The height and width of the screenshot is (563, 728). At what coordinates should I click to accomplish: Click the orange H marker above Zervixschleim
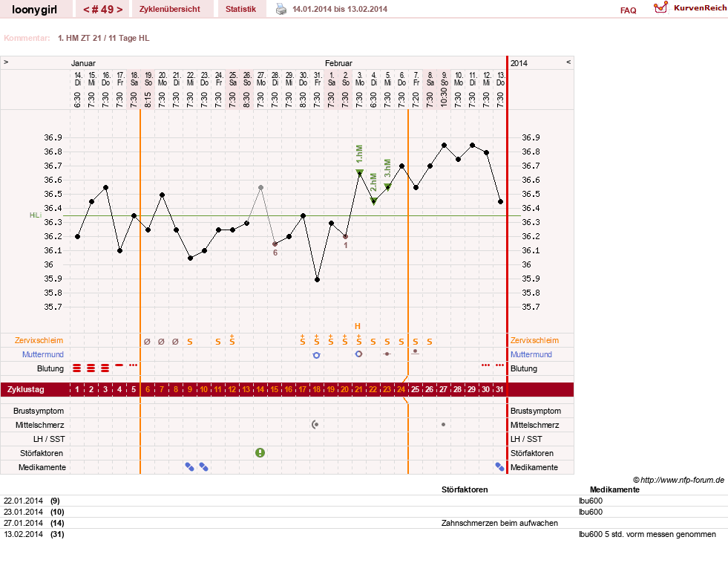[x=358, y=326]
